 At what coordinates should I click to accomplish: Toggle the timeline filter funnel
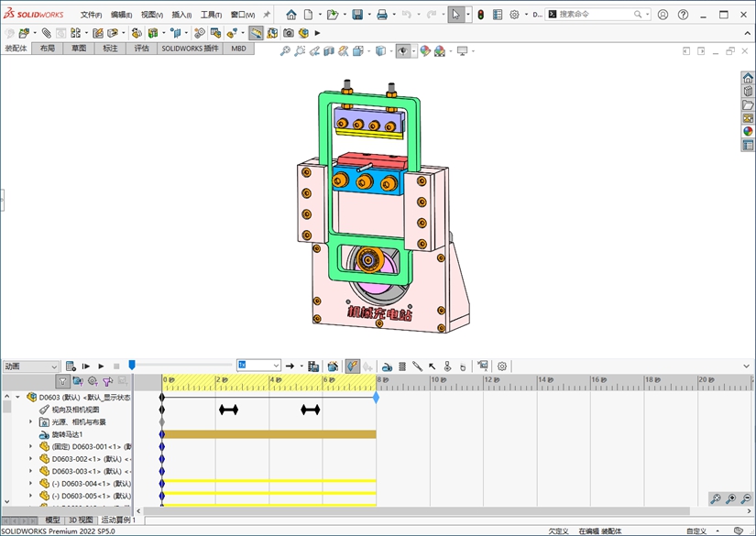tap(62, 381)
